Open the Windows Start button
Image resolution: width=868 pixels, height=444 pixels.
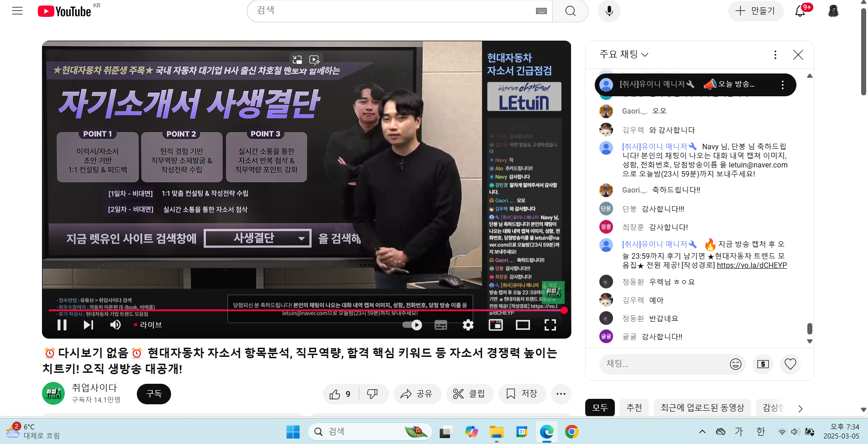pyautogui.click(x=293, y=432)
